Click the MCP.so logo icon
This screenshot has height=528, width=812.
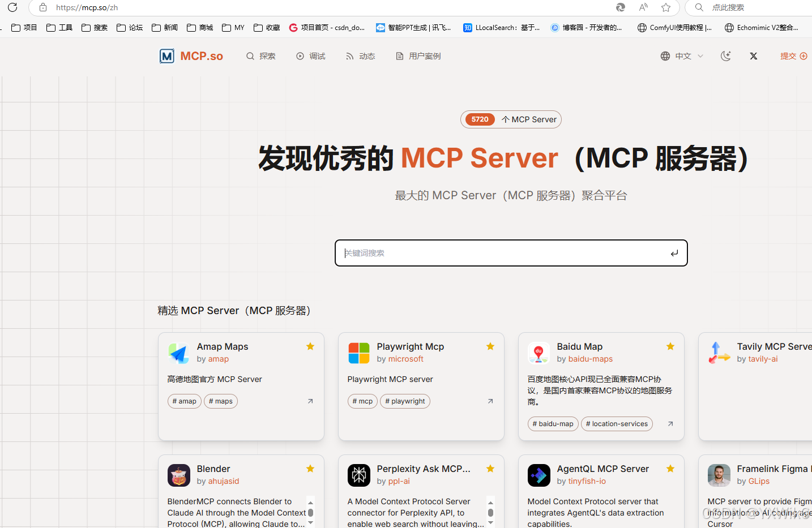click(x=167, y=56)
